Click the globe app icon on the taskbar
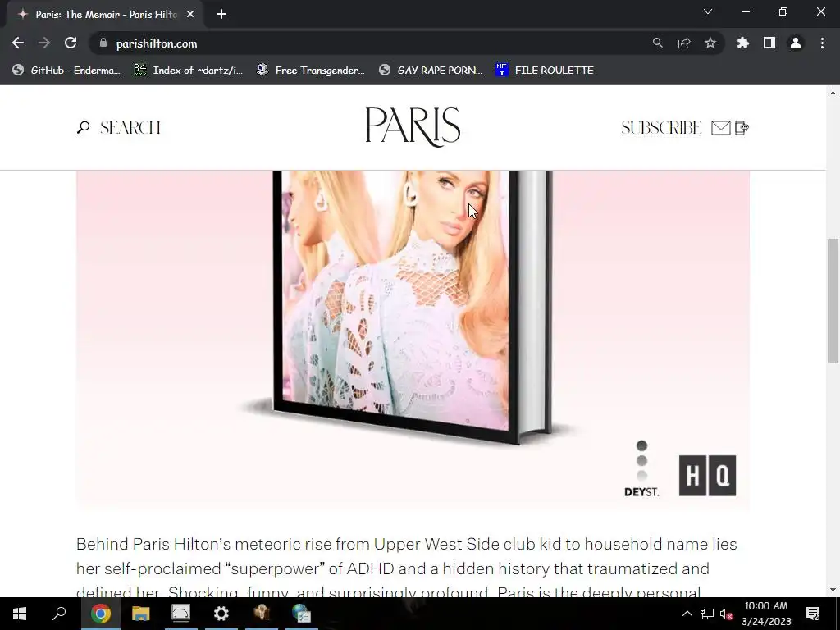This screenshot has width=840, height=630. 302,614
